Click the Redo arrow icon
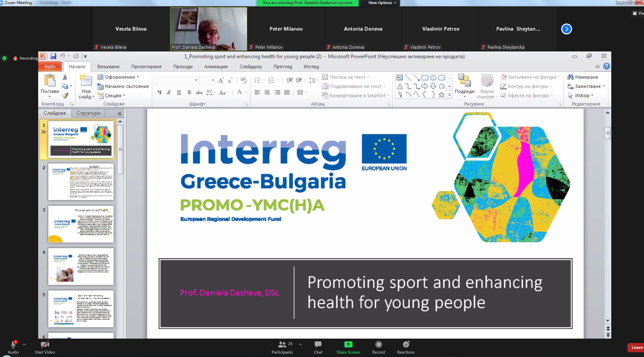Screen dimensions: 644x357 (76, 56)
